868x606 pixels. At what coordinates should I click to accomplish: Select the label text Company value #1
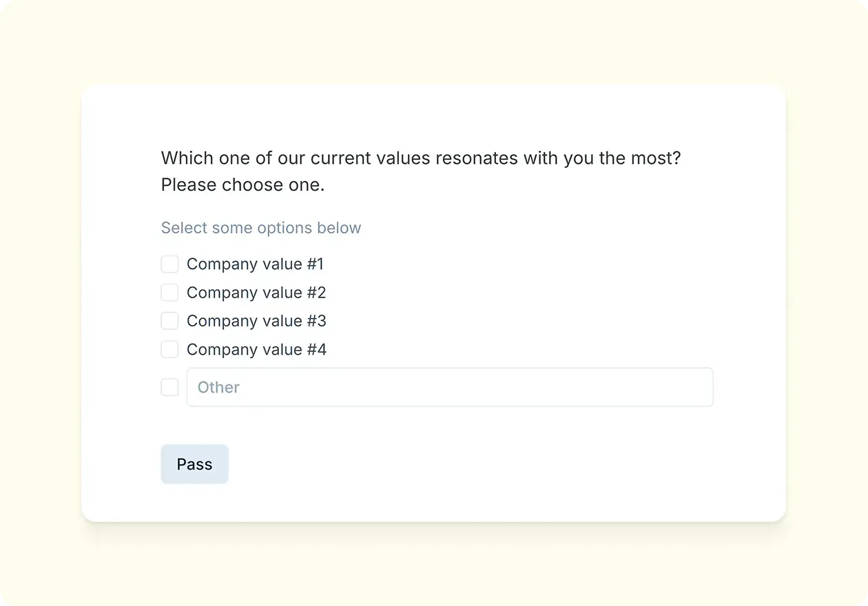click(256, 264)
